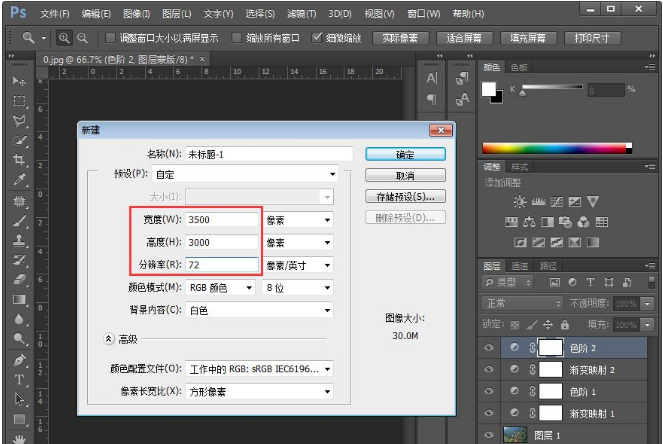Image resolution: width=663 pixels, height=444 pixels.
Task: Choose the Eyedropper tool
Action: (x=18, y=180)
